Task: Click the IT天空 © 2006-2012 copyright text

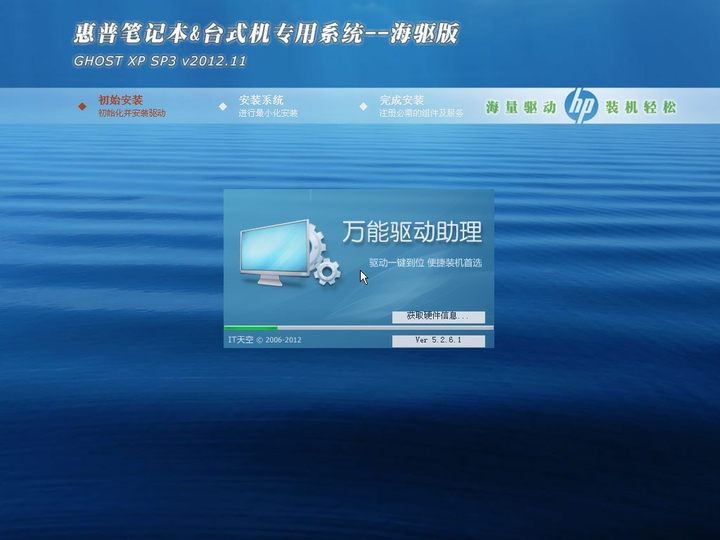Action: tap(265, 340)
